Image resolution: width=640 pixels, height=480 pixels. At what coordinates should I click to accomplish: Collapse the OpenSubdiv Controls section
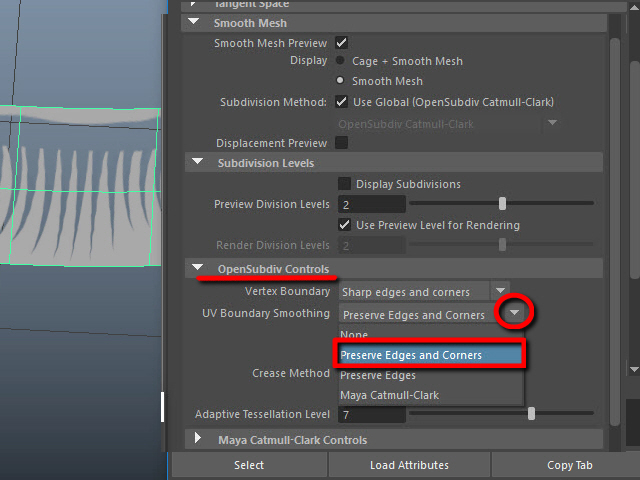[x=199, y=269]
